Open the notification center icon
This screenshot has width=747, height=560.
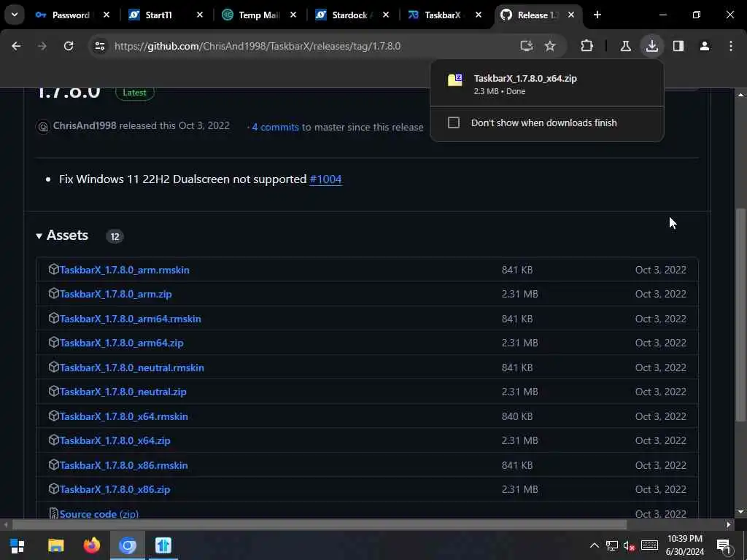point(724,545)
